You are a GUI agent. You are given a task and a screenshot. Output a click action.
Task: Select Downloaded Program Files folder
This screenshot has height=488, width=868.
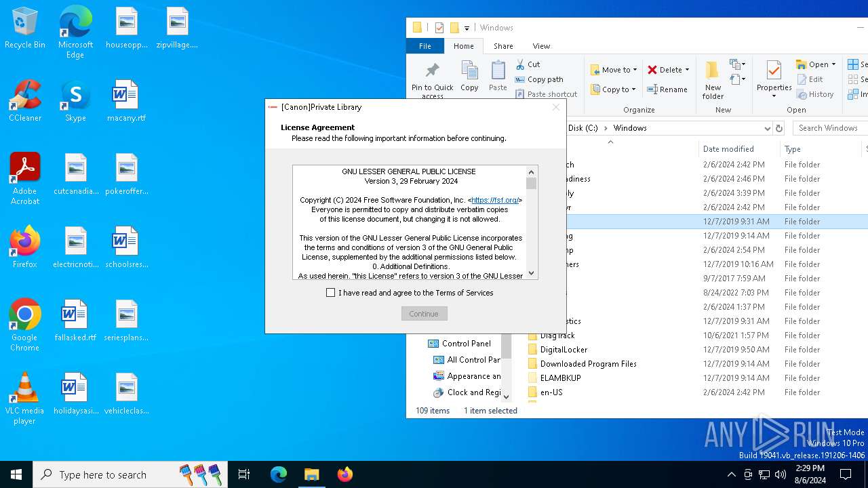(x=588, y=364)
